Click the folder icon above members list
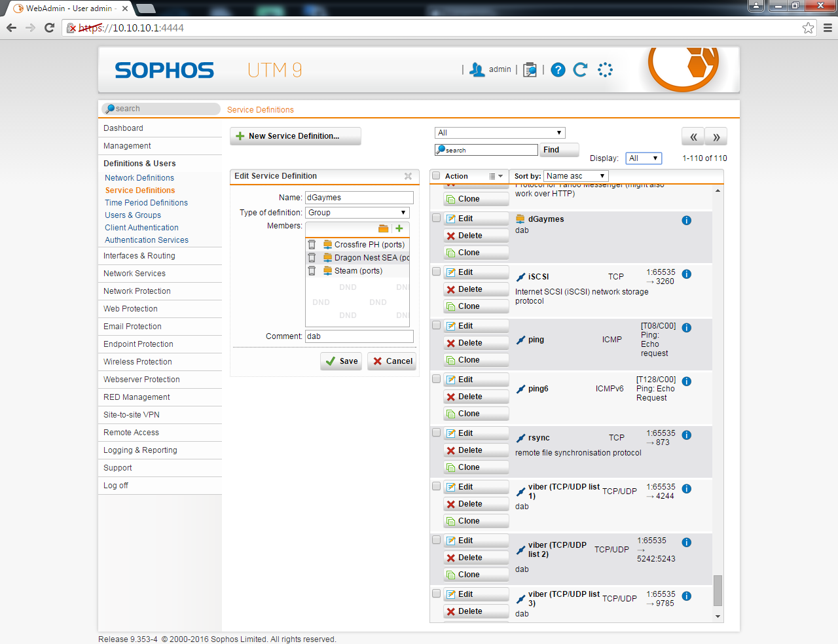Viewport: 838px width, 644px height. (384, 228)
